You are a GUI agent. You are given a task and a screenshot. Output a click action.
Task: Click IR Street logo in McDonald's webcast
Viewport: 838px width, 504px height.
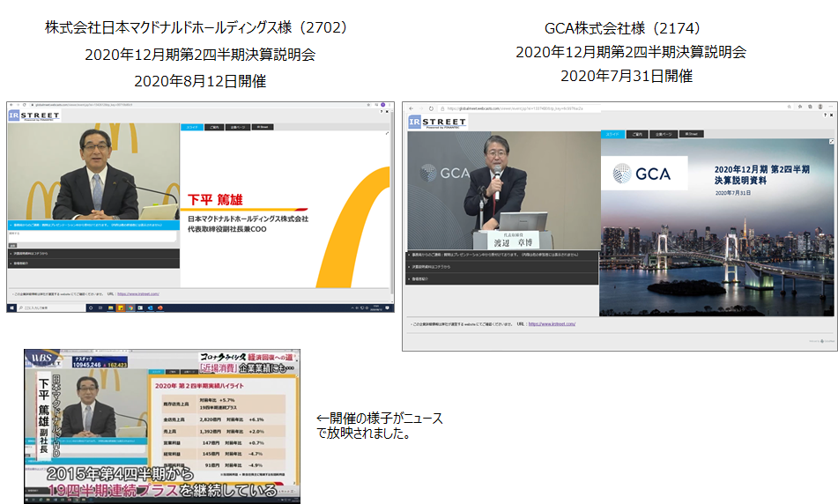(x=33, y=115)
